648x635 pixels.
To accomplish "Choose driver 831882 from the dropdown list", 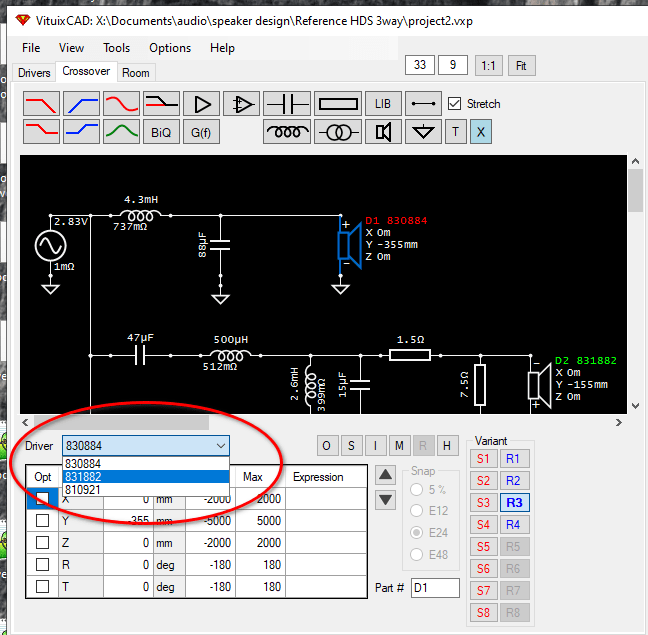I will [146, 477].
